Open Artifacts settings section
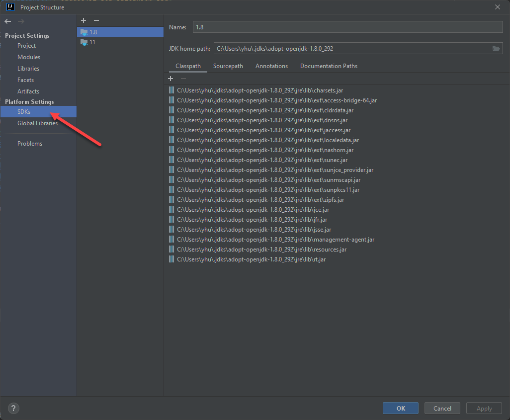This screenshot has width=510, height=420. pos(28,91)
